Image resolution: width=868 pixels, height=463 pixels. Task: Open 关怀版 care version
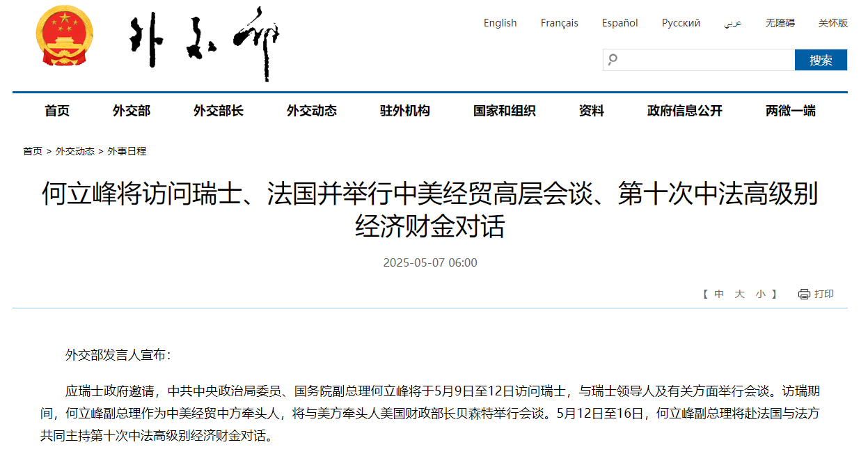(x=833, y=23)
